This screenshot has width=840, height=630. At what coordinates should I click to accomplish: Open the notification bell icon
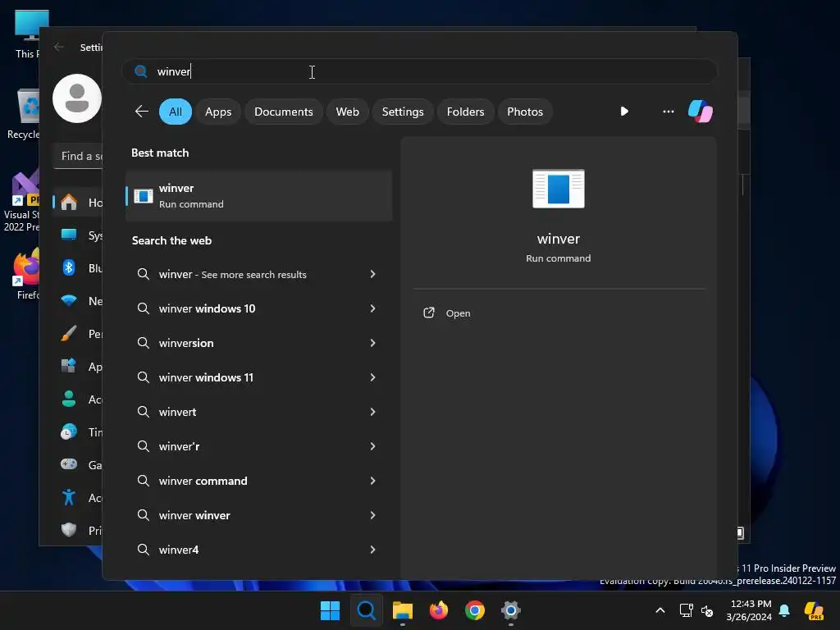tap(784, 610)
